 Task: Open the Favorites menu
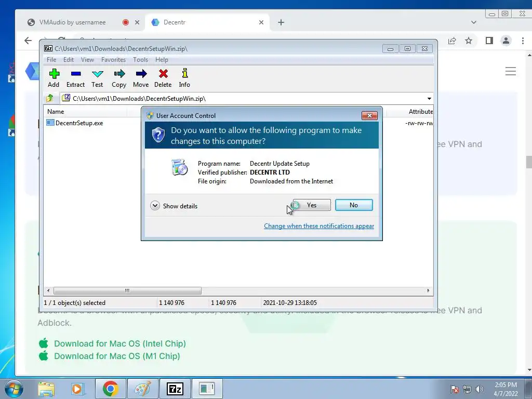[x=113, y=60]
